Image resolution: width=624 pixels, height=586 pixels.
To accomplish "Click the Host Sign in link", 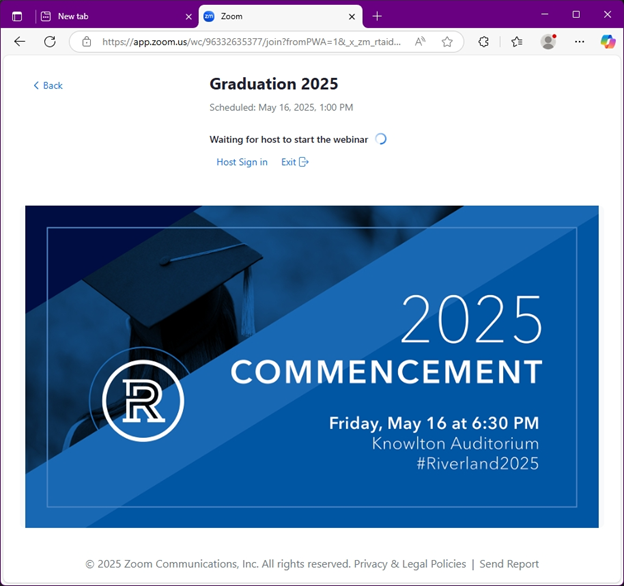I will 242,162.
